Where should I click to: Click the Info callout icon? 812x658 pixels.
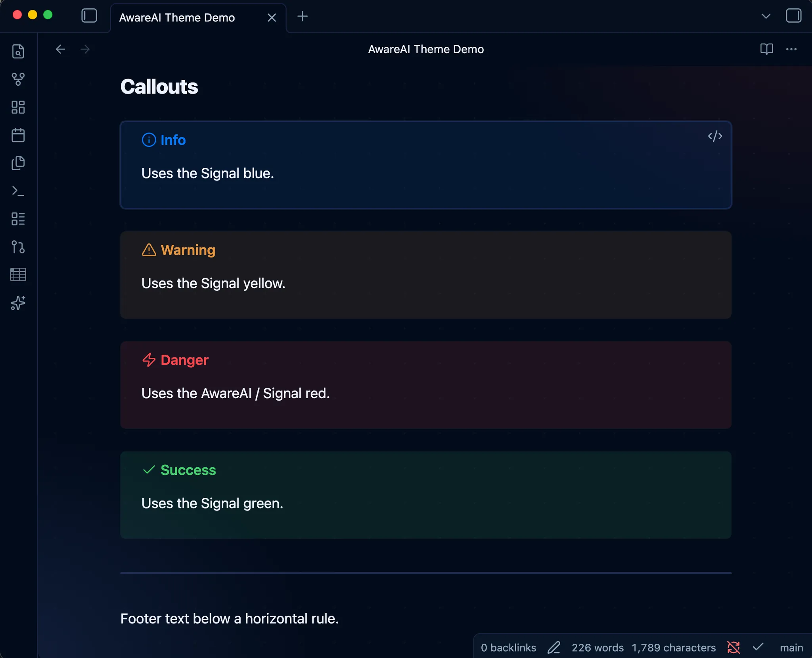click(x=149, y=140)
